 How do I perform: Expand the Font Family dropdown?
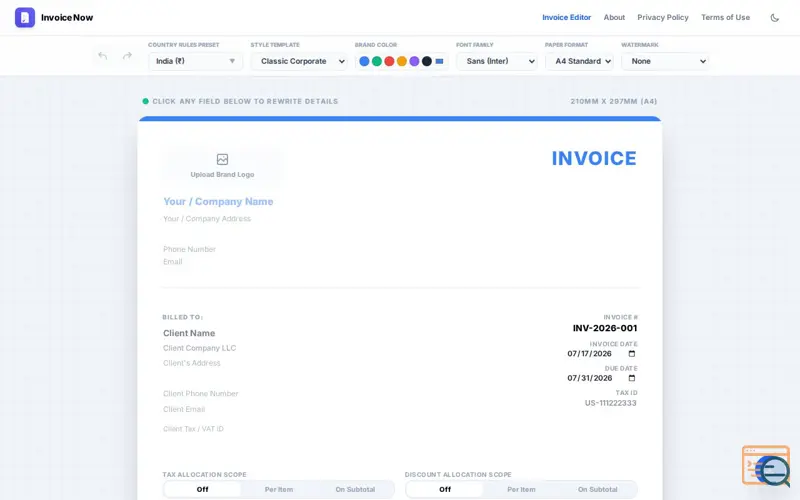(x=497, y=61)
